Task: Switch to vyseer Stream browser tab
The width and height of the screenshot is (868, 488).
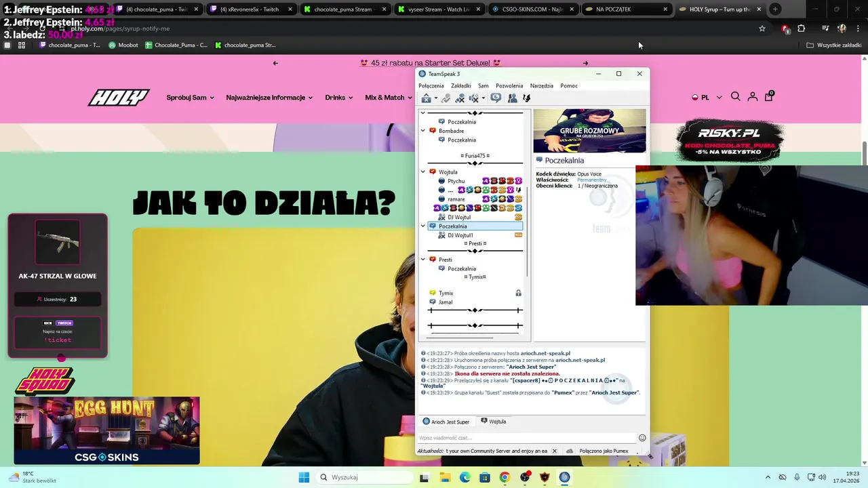Action: [x=440, y=9]
